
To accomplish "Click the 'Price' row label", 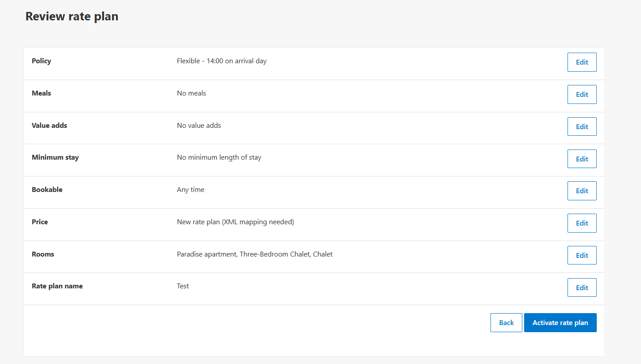I will 39,222.
